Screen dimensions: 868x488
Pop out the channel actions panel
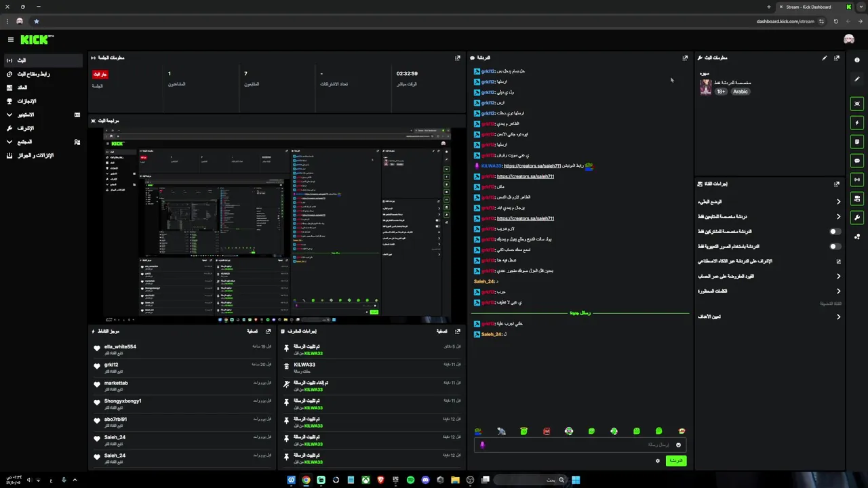coord(837,184)
